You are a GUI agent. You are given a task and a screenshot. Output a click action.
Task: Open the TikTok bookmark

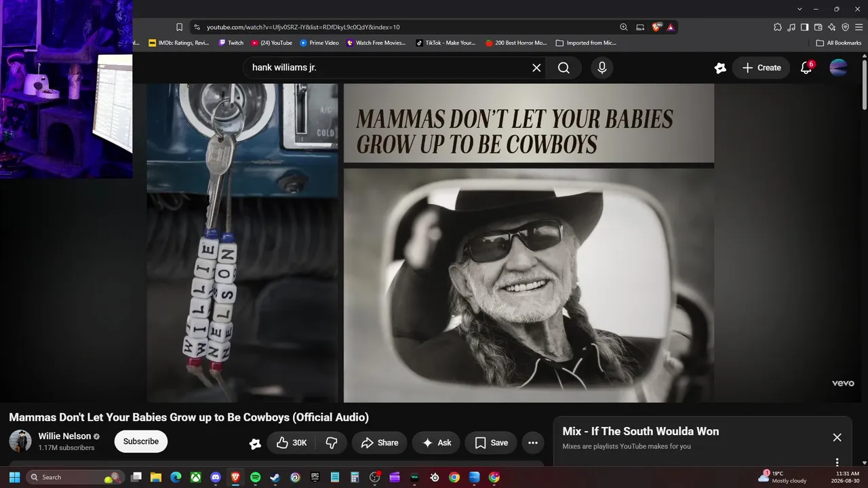(x=446, y=43)
